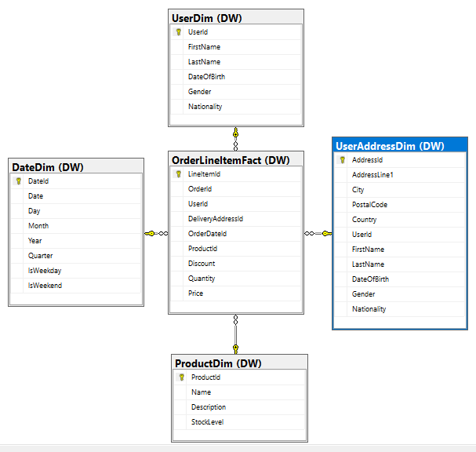Click the primary key icon beside UserId in UserDim
Viewport: 476px width, 452px height.
[x=179, y=32]
